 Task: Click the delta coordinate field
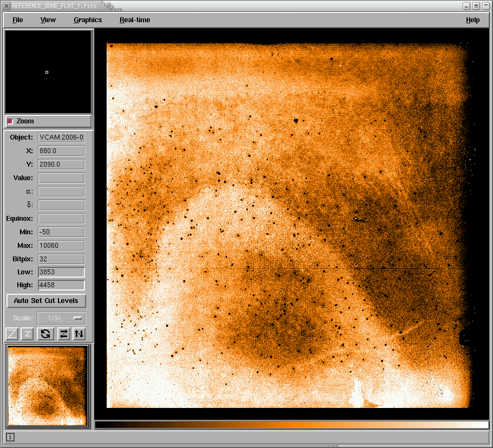click(x=61, y=205)
